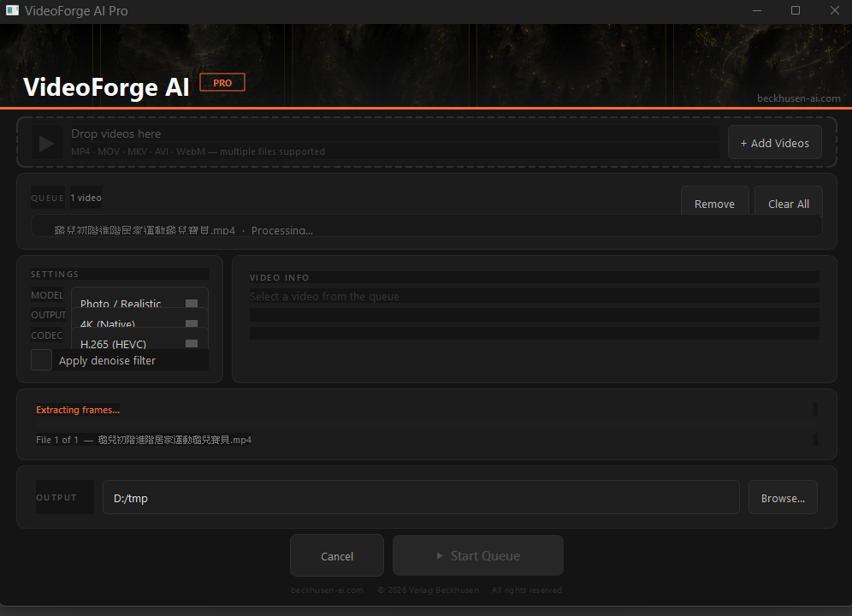Screen dimensions: 852x616
Task: Click the beckhusen-ai.com link in banner
Action: (x=798, y=98)
